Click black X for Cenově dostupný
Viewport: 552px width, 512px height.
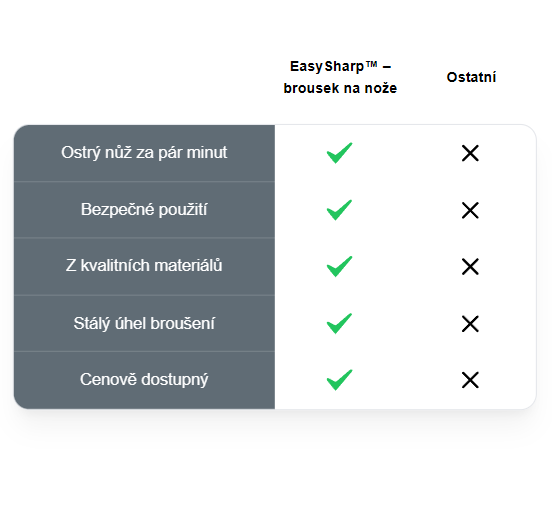pyautogui.click(x=470, y=380)
